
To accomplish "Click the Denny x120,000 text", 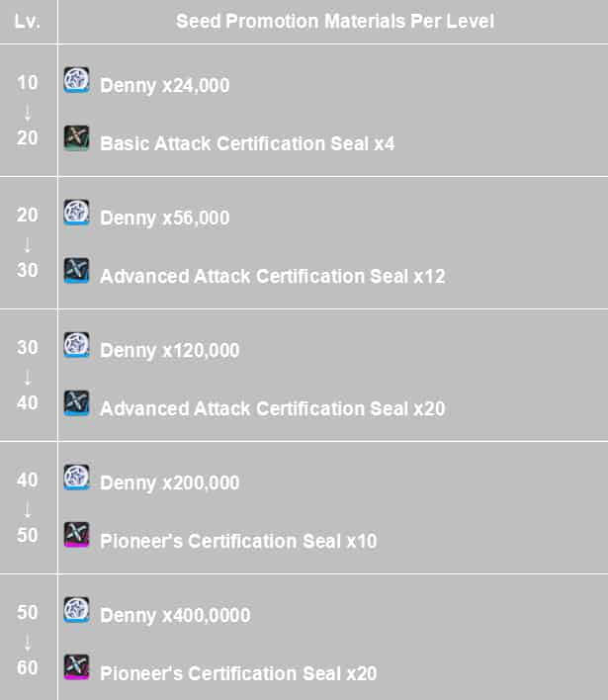I will pyautogui.click(x=169, y=351).
